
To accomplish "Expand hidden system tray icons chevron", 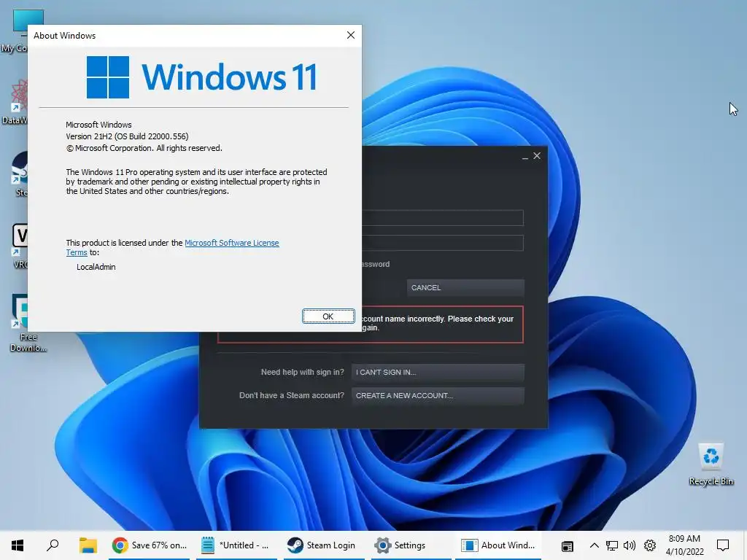I will point(594,545).
